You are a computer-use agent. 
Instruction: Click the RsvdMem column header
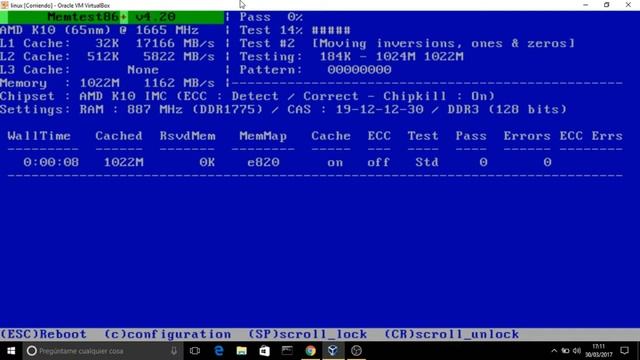coord(187,136)
